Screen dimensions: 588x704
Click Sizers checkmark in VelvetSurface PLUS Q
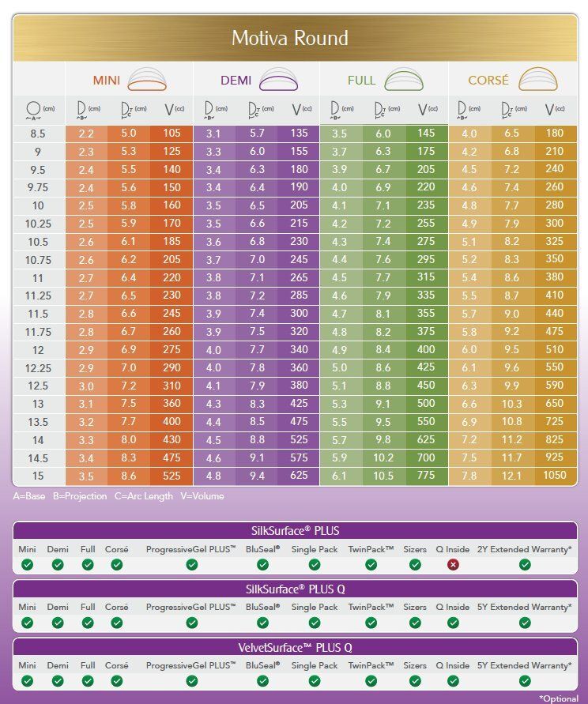[x=415, y=681]
